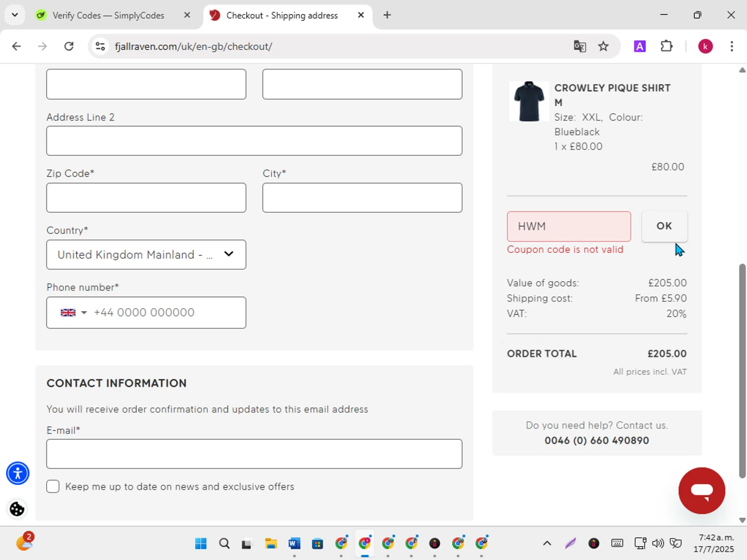Click the Address Line 2 field
Viewport: 747px width, 560px height.
click(254, 140)
